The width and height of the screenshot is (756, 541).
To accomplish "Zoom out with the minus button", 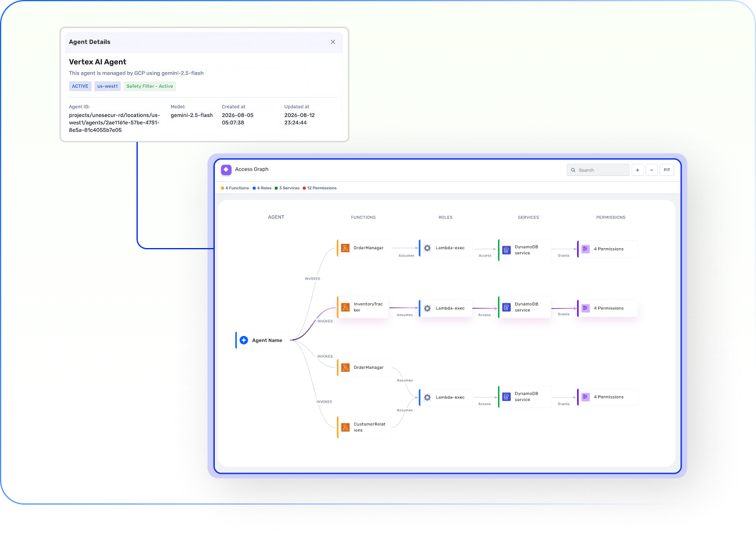I will 652,170.
